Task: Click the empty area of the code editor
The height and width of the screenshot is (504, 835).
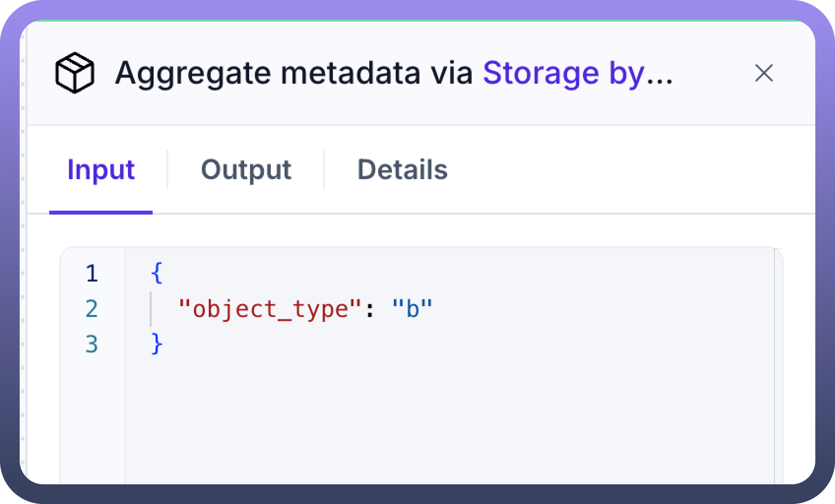Action: pos(443,413)
